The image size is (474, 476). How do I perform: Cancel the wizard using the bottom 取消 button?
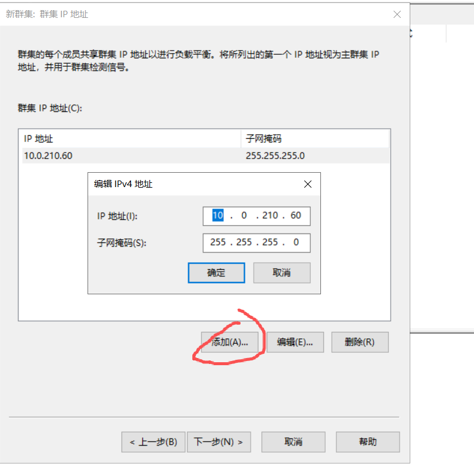point(294,442)
